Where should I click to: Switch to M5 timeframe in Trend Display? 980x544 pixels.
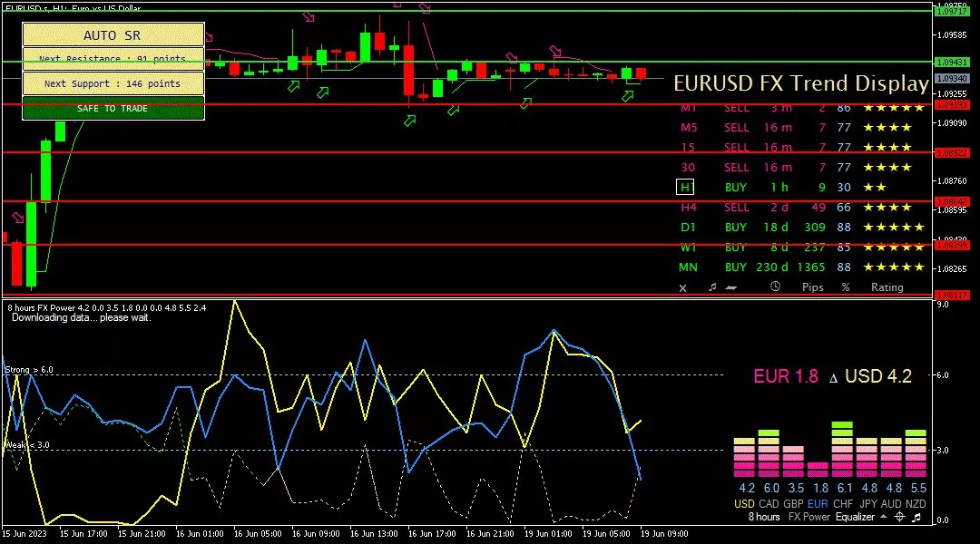coord(689,128)
